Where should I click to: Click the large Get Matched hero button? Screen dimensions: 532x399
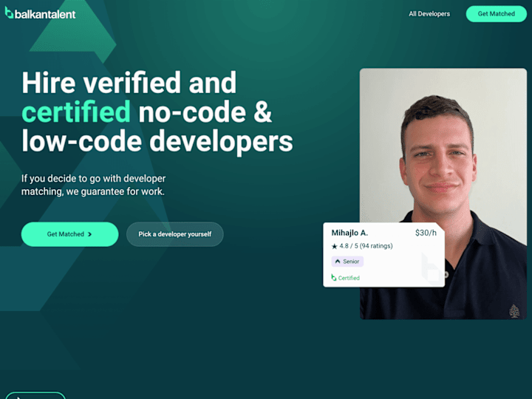coord(70,234)
